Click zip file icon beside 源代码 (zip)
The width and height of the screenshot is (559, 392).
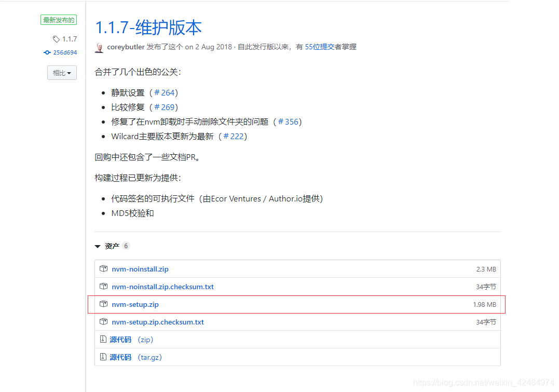[103, 339]
